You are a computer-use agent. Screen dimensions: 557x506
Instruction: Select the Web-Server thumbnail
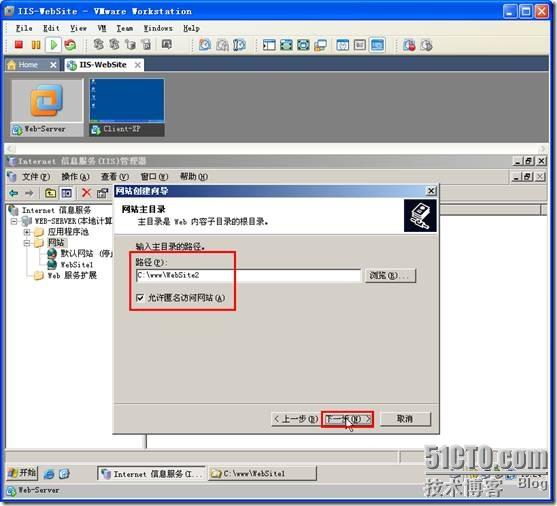tap(48, 107)
